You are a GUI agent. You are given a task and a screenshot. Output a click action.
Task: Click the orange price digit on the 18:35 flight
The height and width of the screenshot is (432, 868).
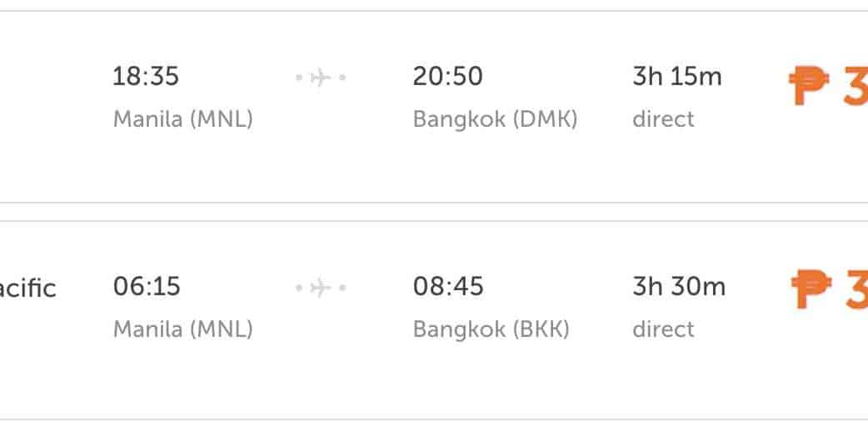click(855, 87)
